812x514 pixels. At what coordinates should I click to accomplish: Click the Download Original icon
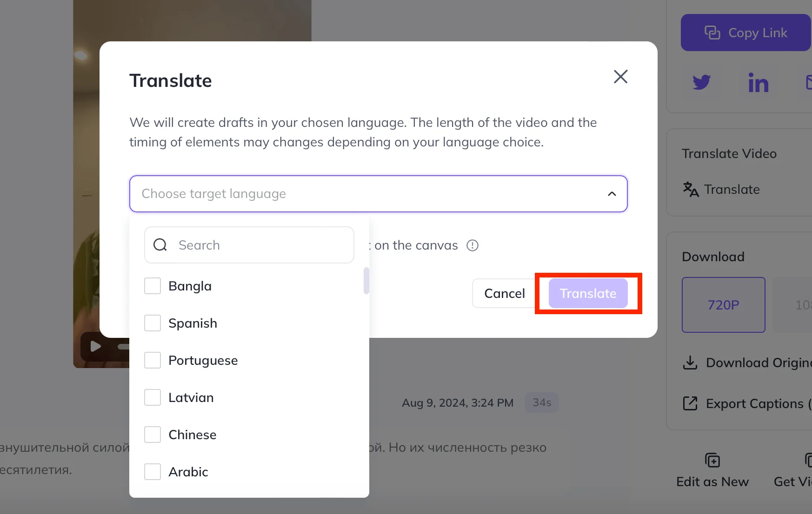690,362
